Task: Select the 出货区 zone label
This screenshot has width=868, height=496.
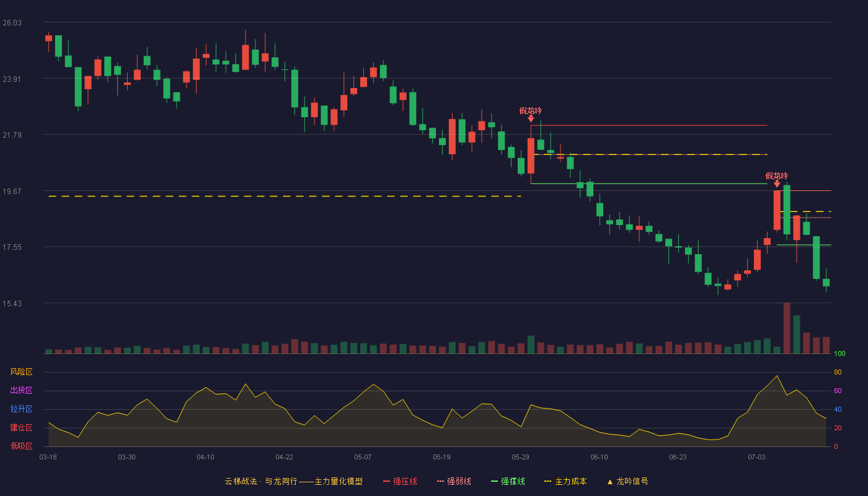Action: [x=22, y=391]
